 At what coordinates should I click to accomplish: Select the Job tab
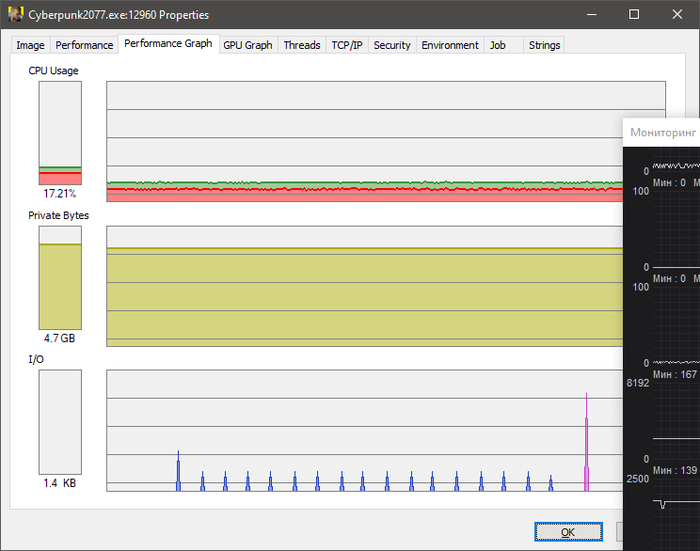(497, 45)
